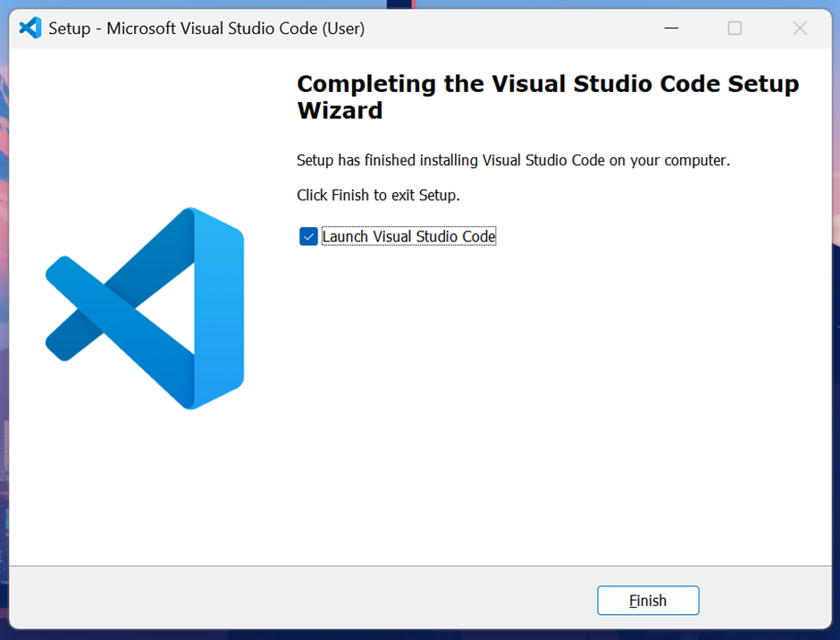Image resolution: width=840 pixels, height=640 pixels.
Task: Minimize the Setup window
Action: point(671,28)
